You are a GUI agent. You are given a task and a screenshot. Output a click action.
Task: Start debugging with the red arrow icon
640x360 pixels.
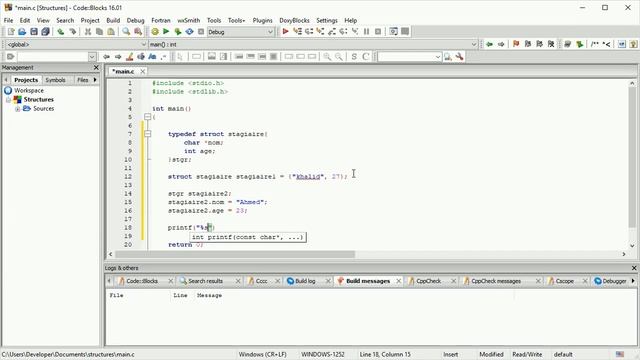(x=285, y=31)
